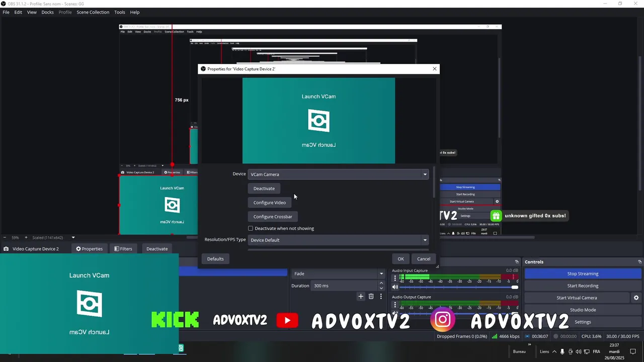Click Start Recording button

[583, 286]
